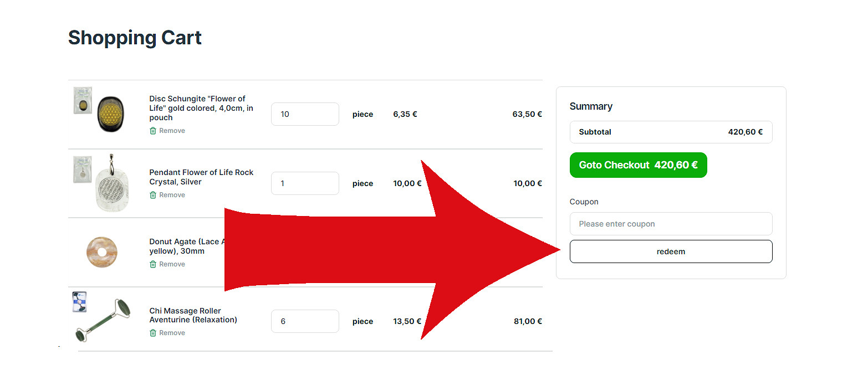868x365 pixels.
Task: Open Chi Massage Roller product image
Action: [103, 321]
